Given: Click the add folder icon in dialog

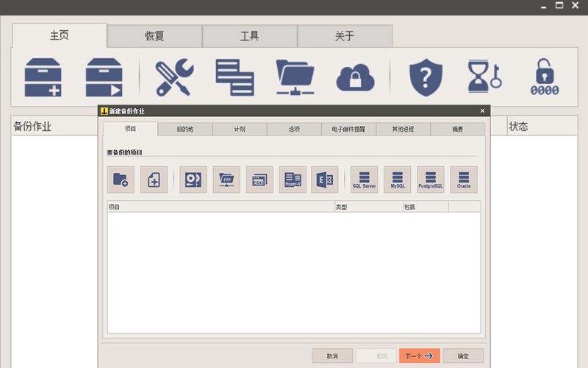Looking at the screenshot, I should tap(120, 180).
